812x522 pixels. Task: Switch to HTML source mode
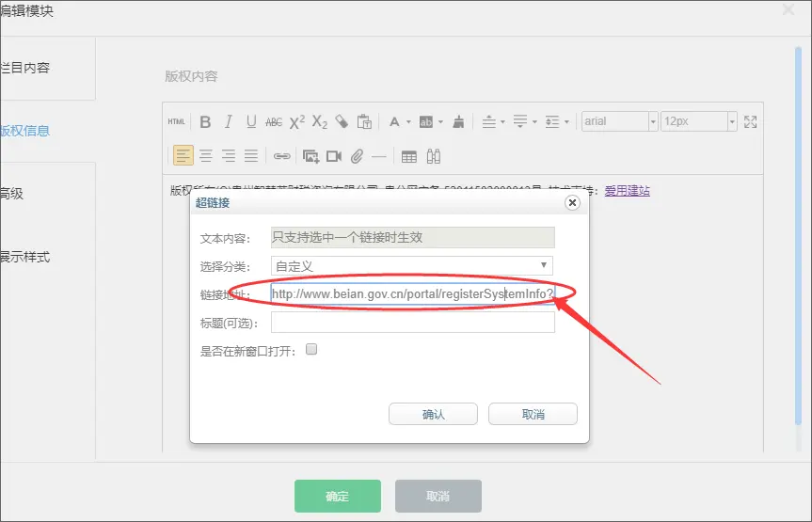click(x=176, y=121)
